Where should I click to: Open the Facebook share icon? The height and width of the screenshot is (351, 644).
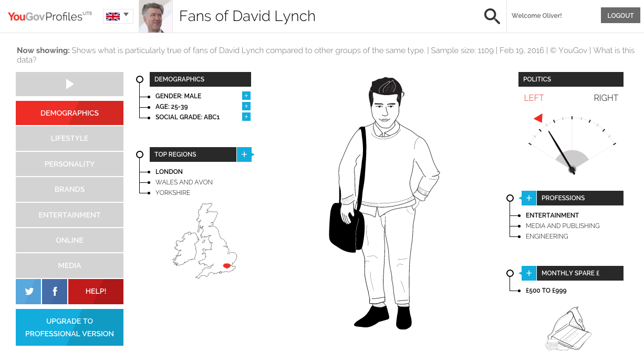[x=55, y=291]
